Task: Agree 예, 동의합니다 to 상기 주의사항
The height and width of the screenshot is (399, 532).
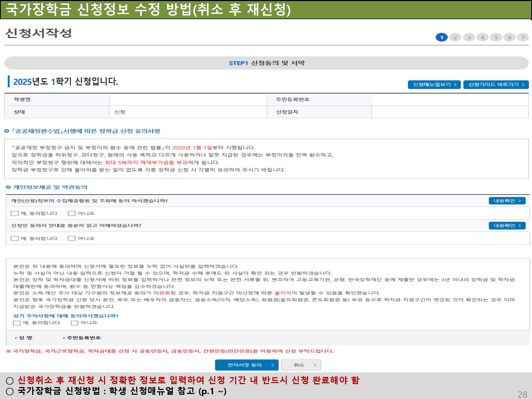Action: 17,323
